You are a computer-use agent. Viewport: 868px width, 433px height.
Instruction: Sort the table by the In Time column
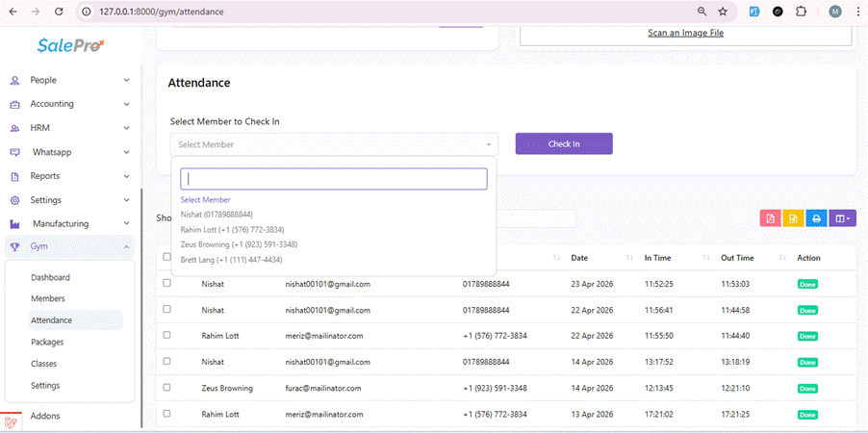[674, 258]
